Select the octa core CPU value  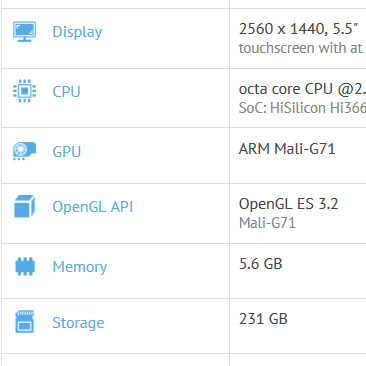pyautogui.click(x=302, y=89)
